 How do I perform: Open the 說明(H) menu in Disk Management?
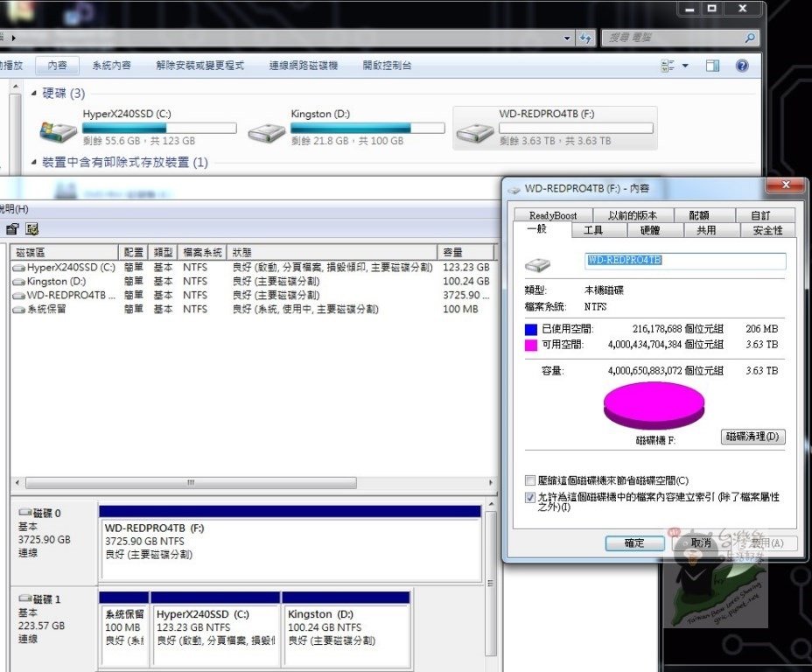click(14, 209)
